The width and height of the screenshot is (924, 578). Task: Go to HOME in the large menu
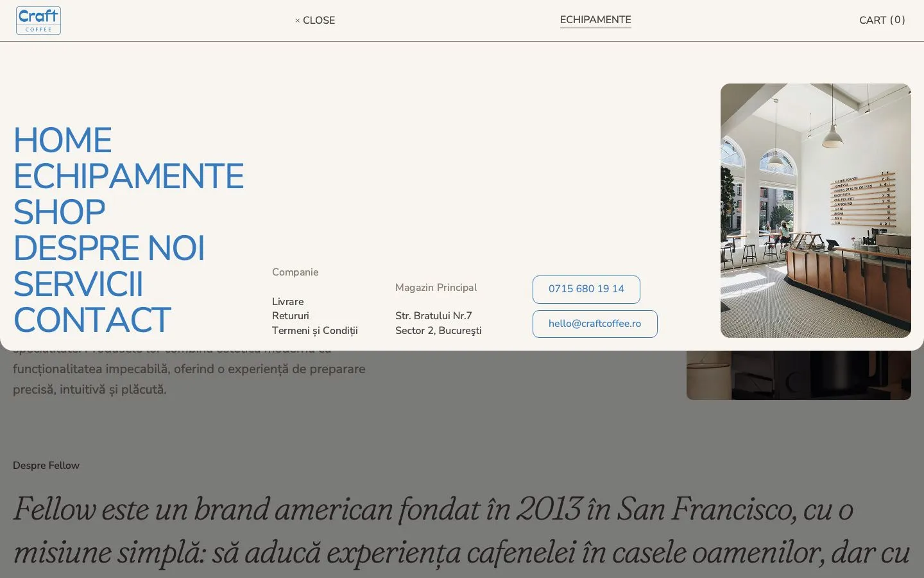(x=62, y=140)
